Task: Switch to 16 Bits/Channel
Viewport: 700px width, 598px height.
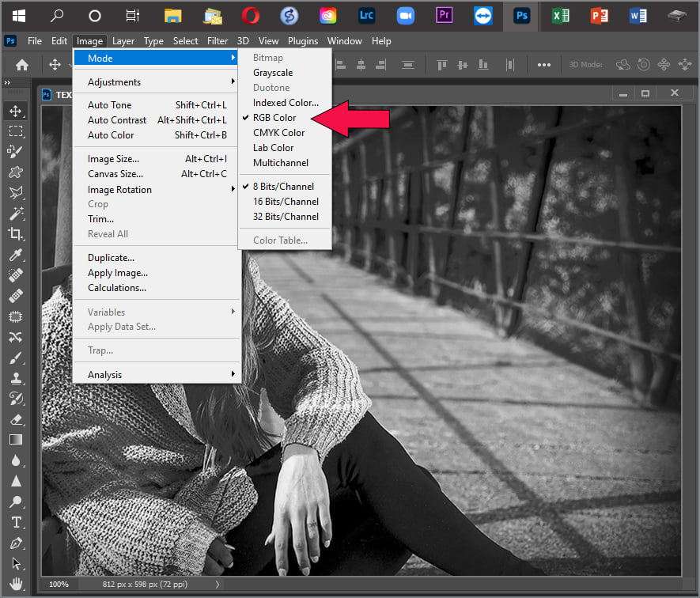Action: pos(285,202)
